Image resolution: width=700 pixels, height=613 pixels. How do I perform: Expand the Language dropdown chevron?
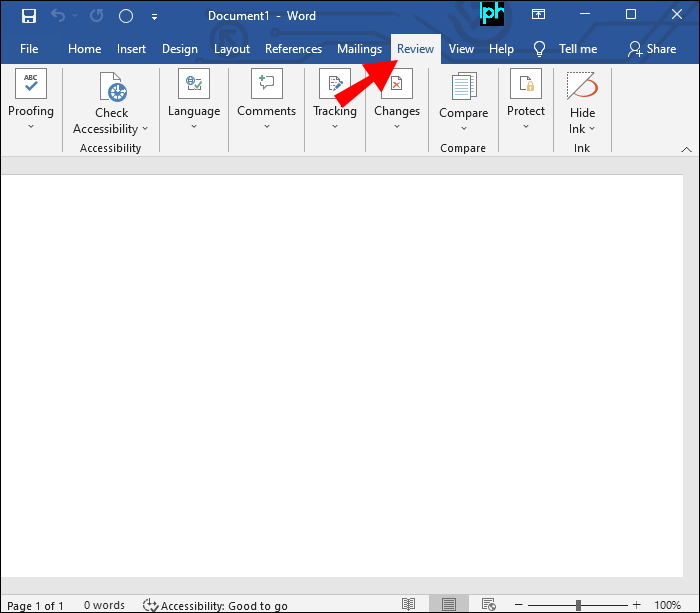(x=194, y=127)
